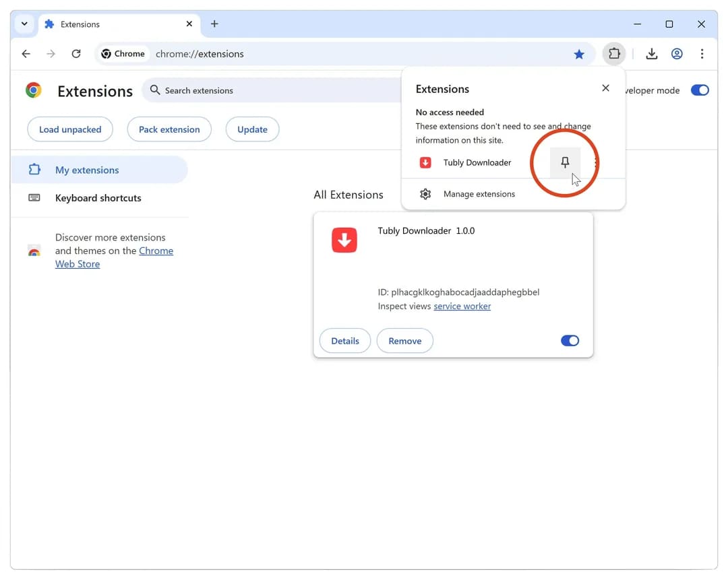
Task: Go back with the back arrow
Action: tap(26, 54)
